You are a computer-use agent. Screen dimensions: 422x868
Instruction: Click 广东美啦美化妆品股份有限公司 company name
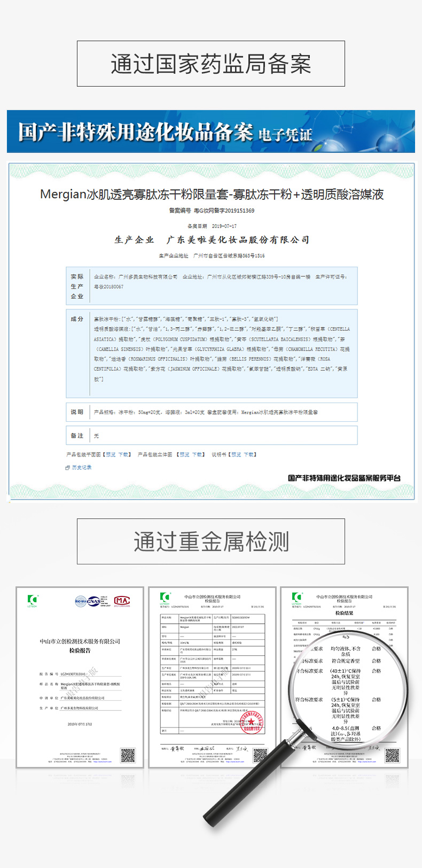tap(238, 240)
